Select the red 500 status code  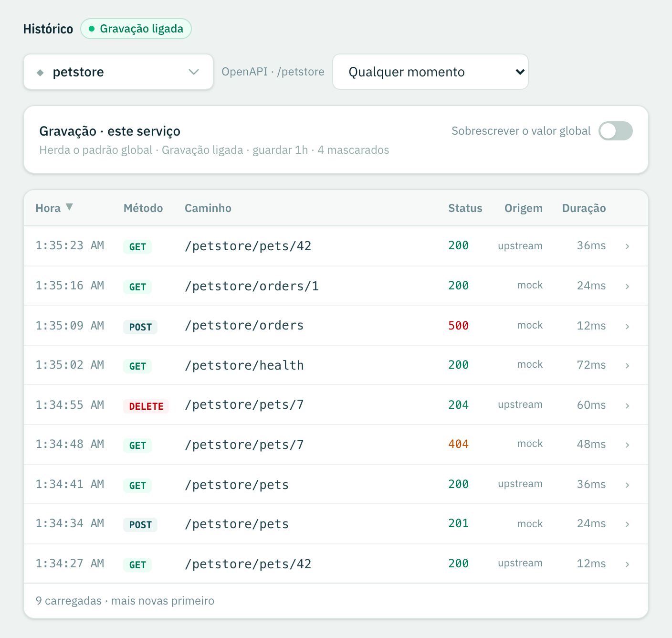pos(458,326)
